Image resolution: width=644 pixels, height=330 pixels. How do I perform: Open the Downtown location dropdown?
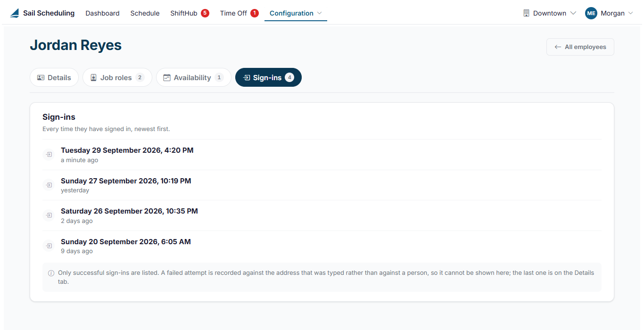pos(550,13)
